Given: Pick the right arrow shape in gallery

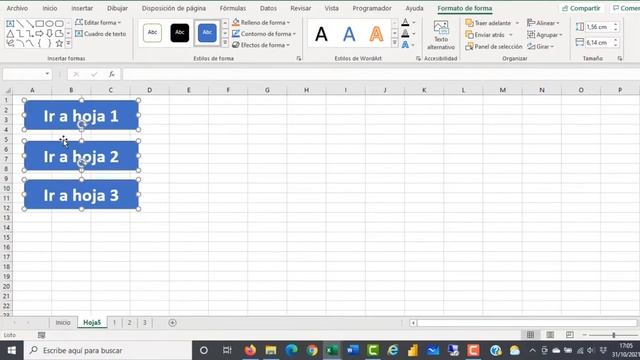Looking at the screenshot, I should (x=40, y=33).
